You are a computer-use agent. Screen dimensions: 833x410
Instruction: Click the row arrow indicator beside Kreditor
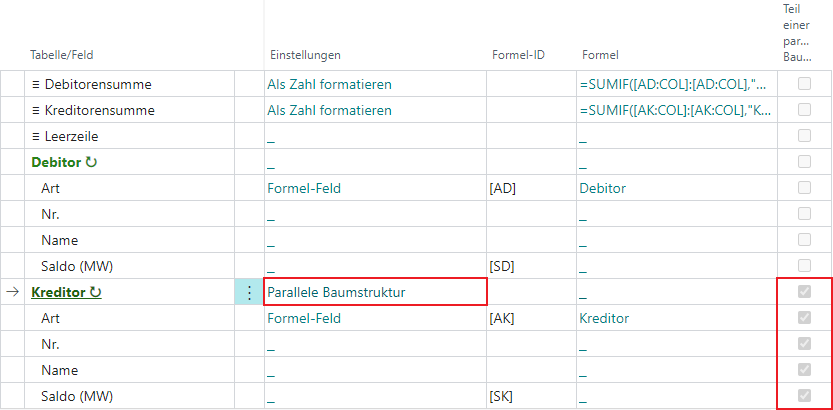(x=12, y=292)
